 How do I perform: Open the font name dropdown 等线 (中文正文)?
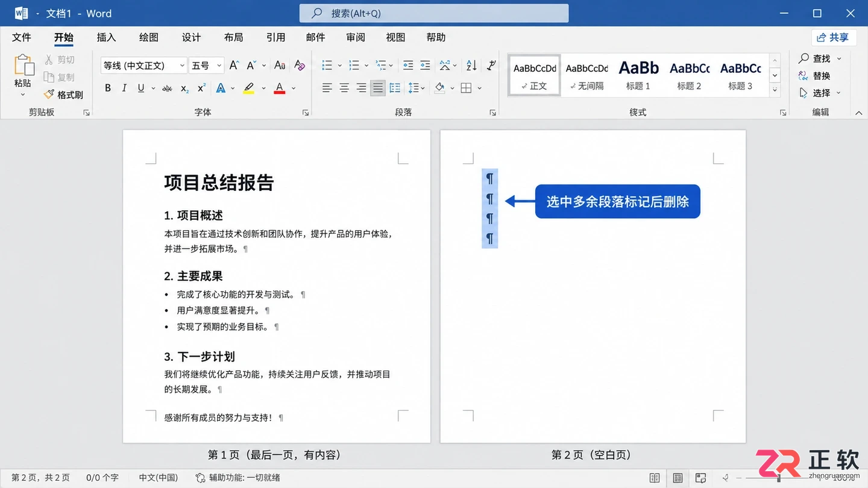click(x=182, y=66)
